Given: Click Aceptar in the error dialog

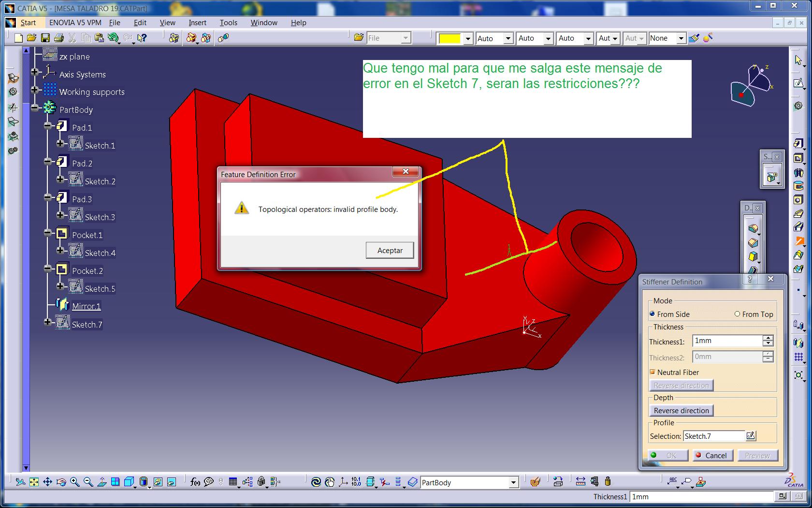Looking at the screenshot, I should coord(390,250).
